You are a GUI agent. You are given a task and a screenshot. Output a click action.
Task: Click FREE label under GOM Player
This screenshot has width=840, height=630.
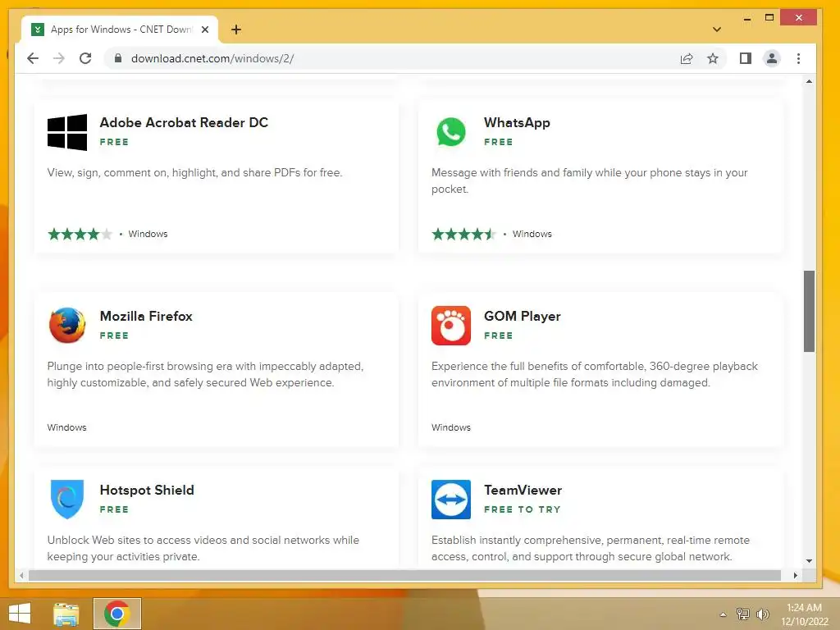tap(498, 336)
